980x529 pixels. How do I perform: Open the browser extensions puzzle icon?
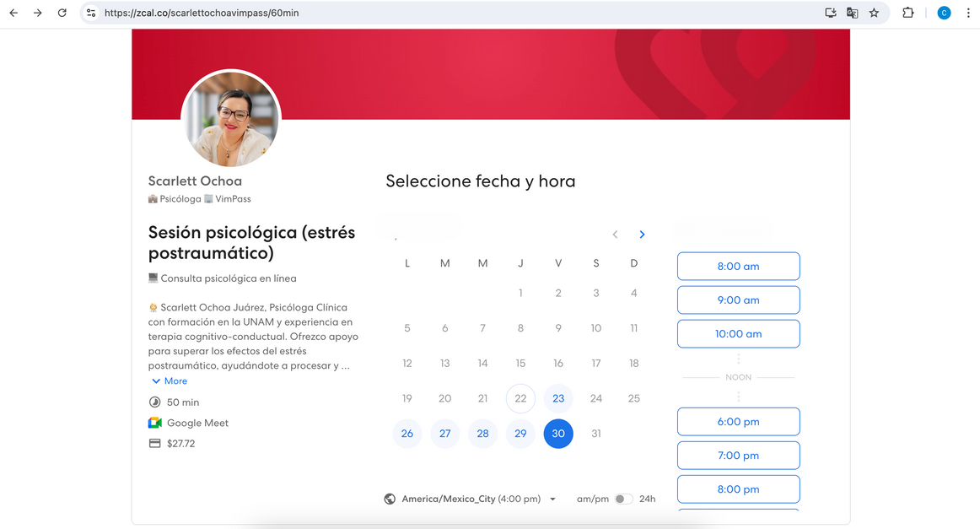[x=908, y=13]
